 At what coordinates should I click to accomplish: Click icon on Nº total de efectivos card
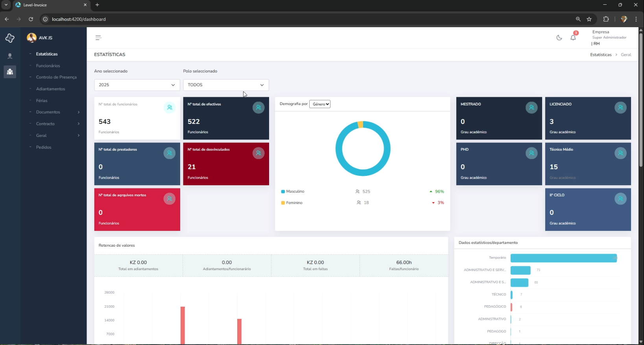pyautogui.click(x=258, y=107)
